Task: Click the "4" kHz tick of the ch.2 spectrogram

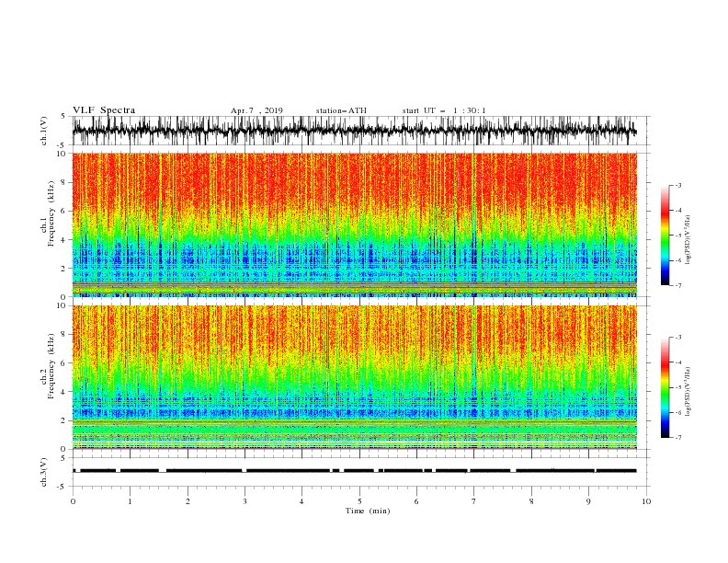Action: [x=63, y=392]
